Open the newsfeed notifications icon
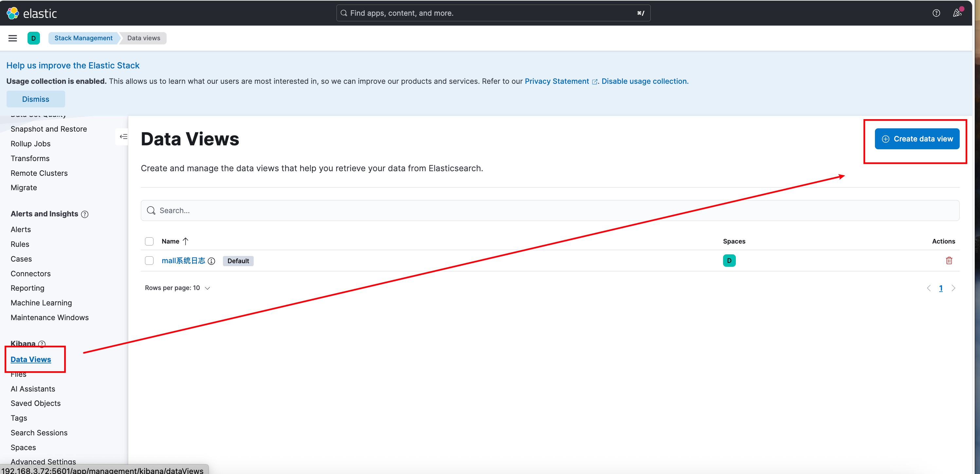 click(x=957, y=13)
